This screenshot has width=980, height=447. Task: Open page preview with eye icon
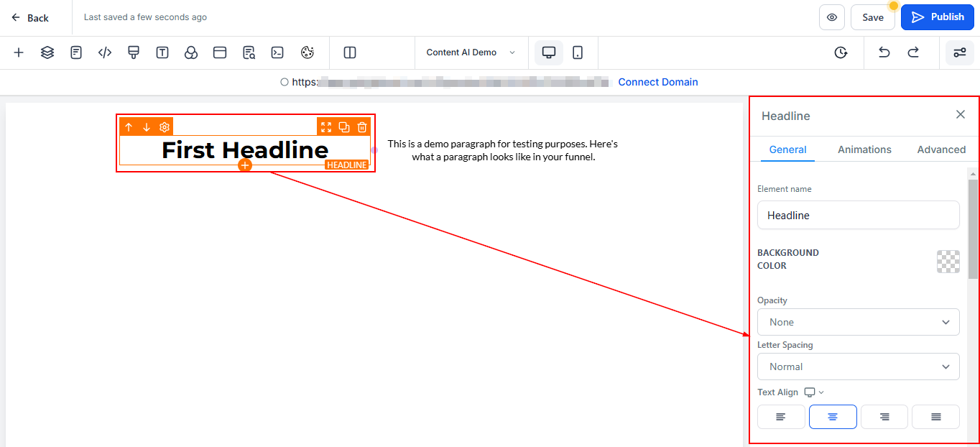tap(832, 17)
